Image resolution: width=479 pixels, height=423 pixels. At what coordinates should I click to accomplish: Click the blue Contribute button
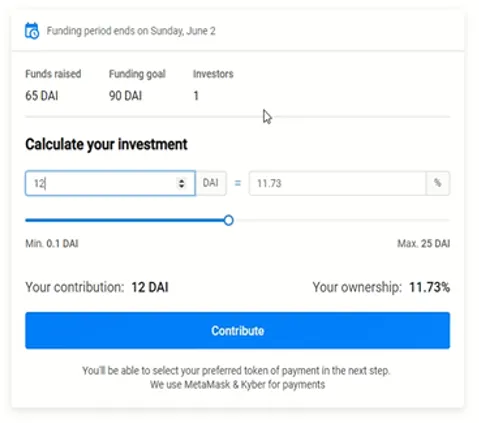[238, 330]
